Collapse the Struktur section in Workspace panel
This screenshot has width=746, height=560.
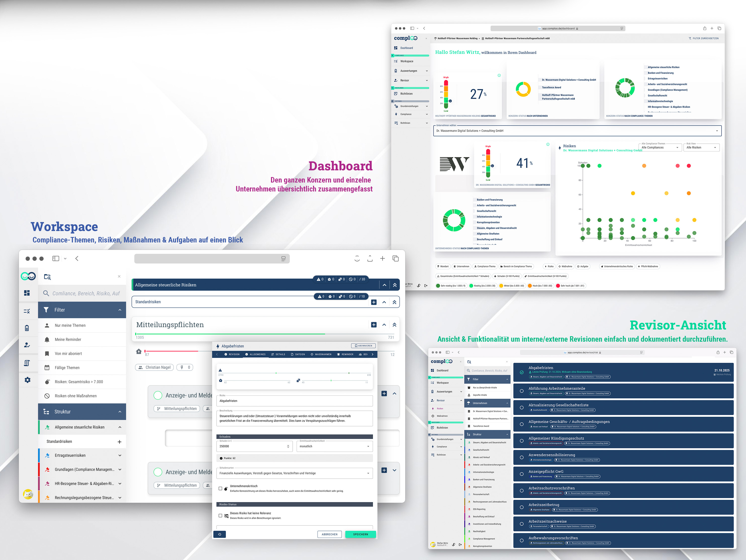(x=120, y=412)
